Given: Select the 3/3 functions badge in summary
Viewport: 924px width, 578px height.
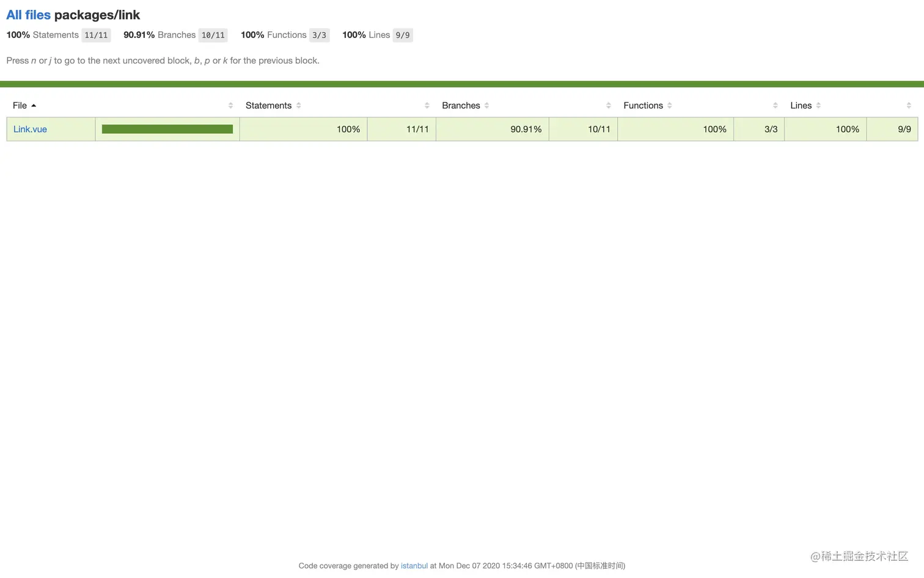Looking at the screenshot, I should pyautogui.click(x=319, y=35).
